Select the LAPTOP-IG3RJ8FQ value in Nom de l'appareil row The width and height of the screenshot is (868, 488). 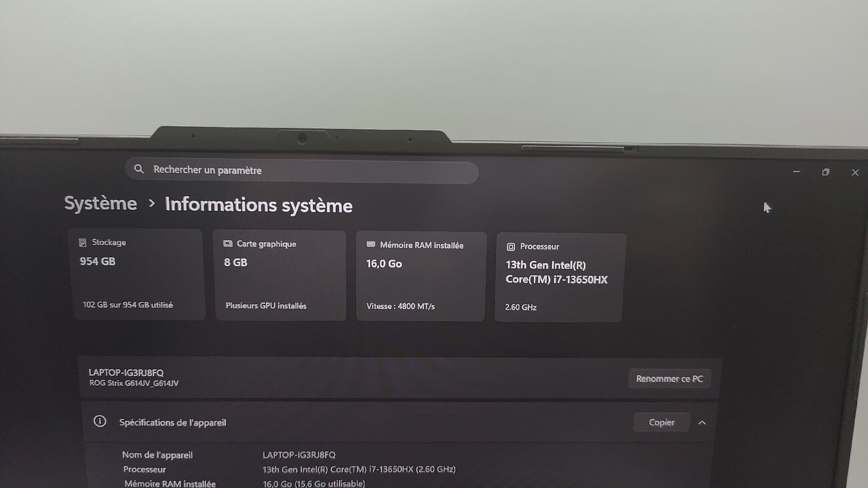pyautogui.click(x=299, y=455)
